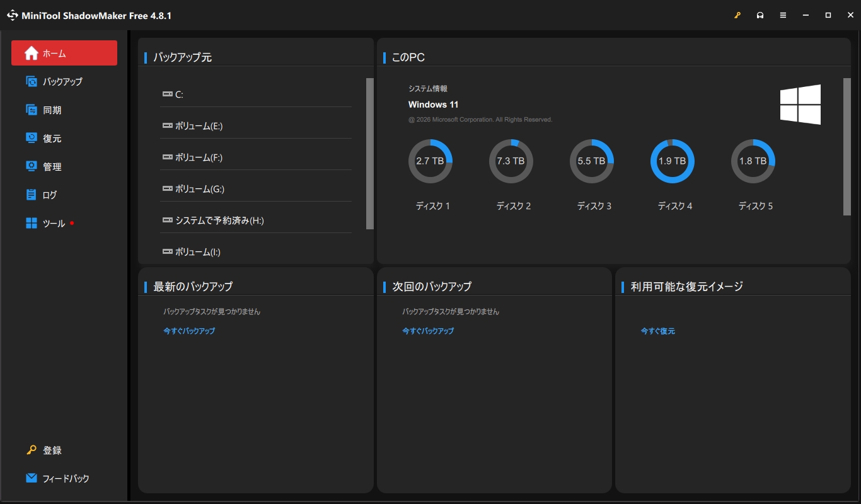
Task: Select システムで予約済み(H:) in the source list
Action: coord(255,220)
